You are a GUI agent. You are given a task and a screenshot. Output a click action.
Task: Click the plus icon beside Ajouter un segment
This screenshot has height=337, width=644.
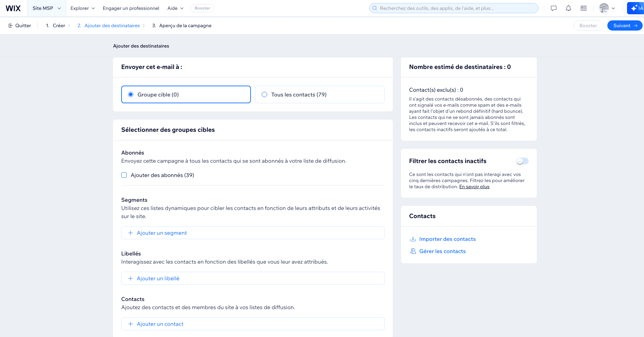(130, 233)
